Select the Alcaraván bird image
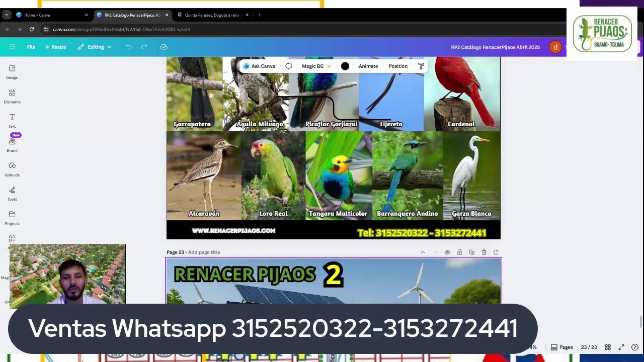Viewport: 644px width, 362px height. tap(204, 176)
